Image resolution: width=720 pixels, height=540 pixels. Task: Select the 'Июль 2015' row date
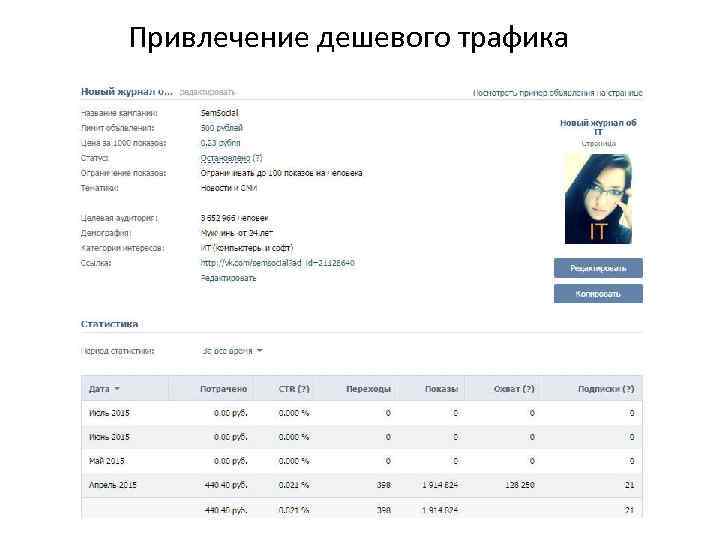point(109,413)
